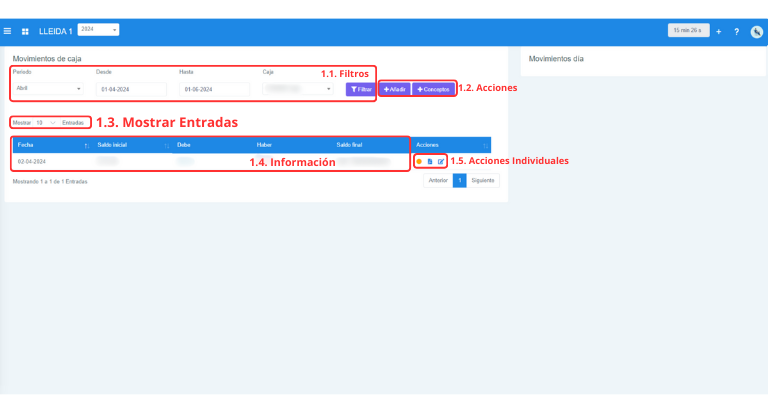Open help question mark icon
This screenshot has height=413, width=768.
pos(736,31)
